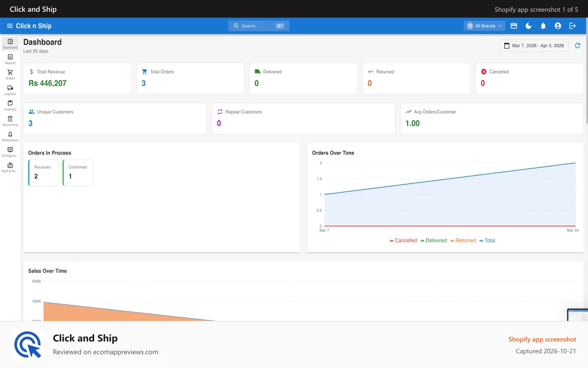Open the Total Orders card
The height and width of the screenshot is (368, 588).
190,79
